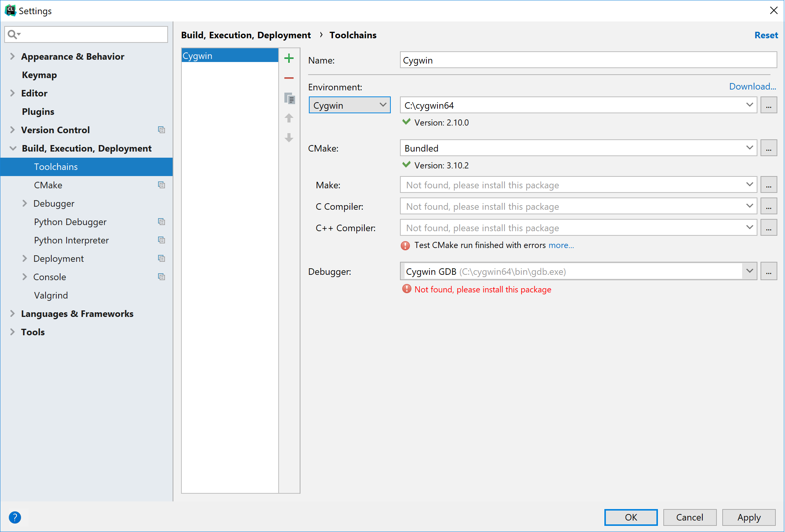Open the C++ Compiler dropdown
This screenshot has height=532, width=785.
point(749,227)
